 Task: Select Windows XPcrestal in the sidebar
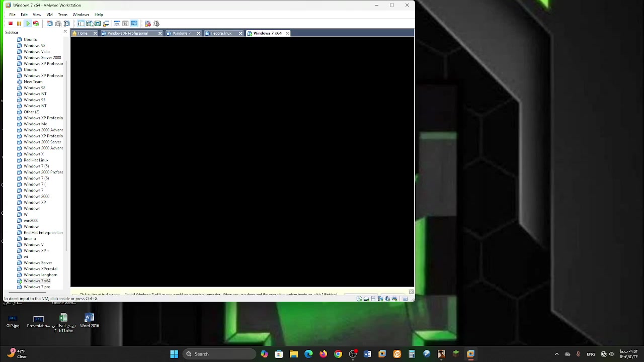40,268
